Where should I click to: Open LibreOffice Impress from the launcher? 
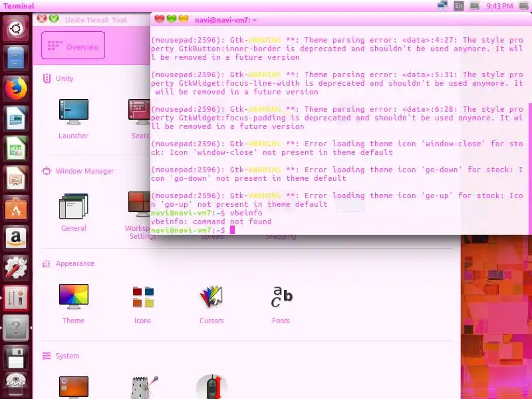pyautogui.click(x=16, y=178)
